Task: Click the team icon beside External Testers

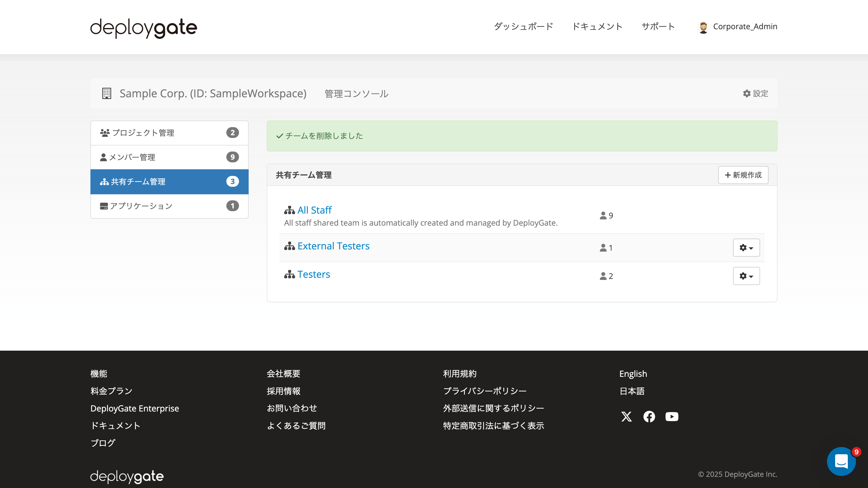Action: click(289, 246)
